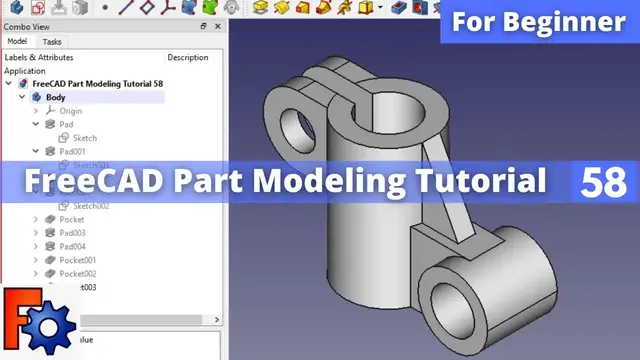Open the additive primitive dropdown arrow
This screenshot has width=640, height=360.
click(380, 7)
